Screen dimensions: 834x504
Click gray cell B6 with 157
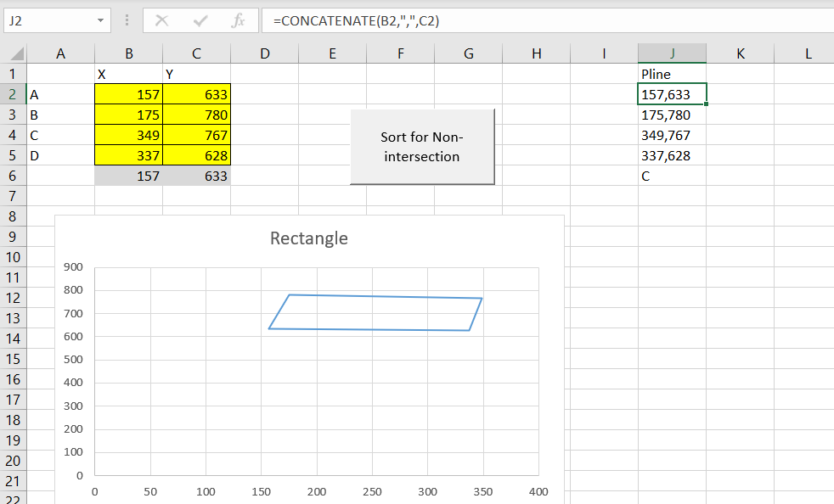(x=129, y=176)
